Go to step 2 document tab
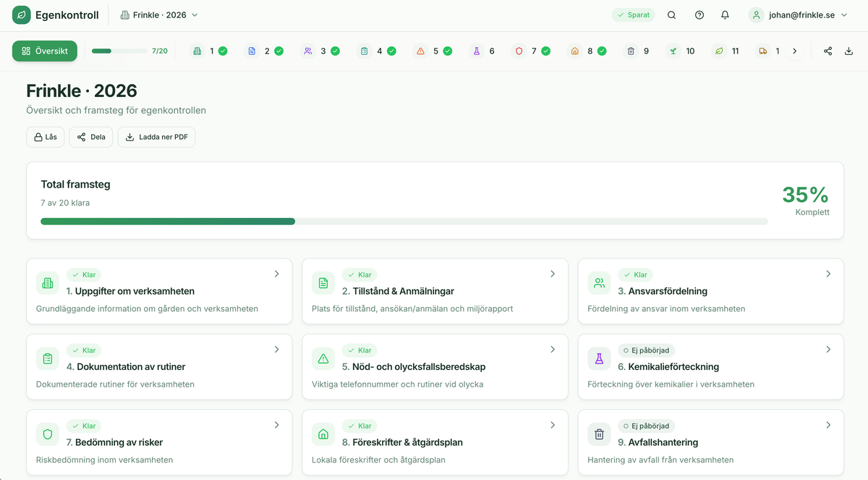Image resolution: width=868 pixels, height=480 pixels. point(264,51)
